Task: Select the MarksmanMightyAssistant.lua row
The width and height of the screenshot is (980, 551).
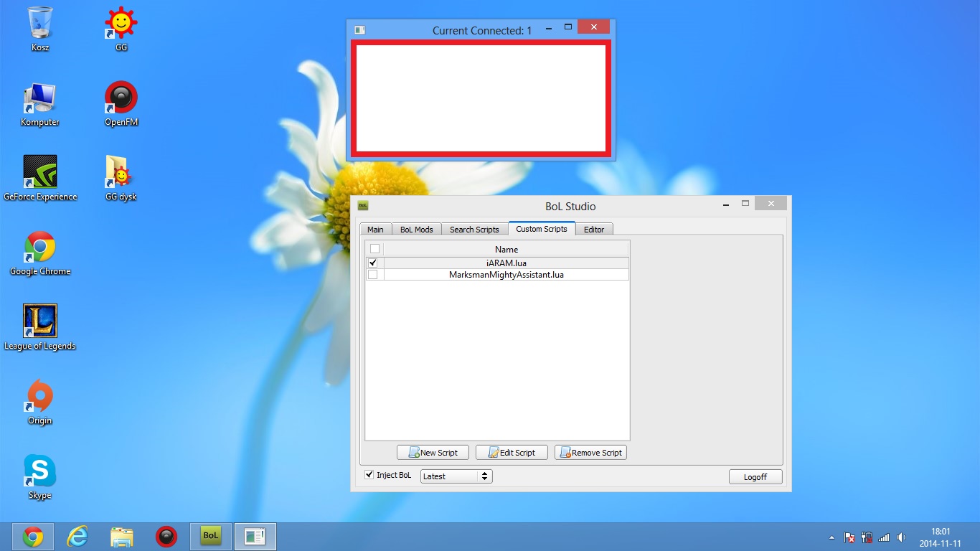Action: [506, 275]
